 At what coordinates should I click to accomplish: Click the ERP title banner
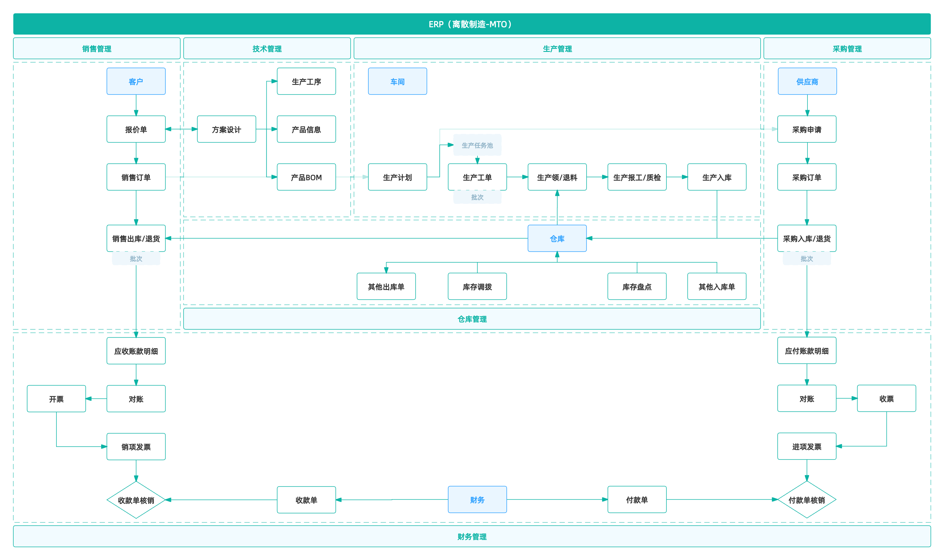472,24
